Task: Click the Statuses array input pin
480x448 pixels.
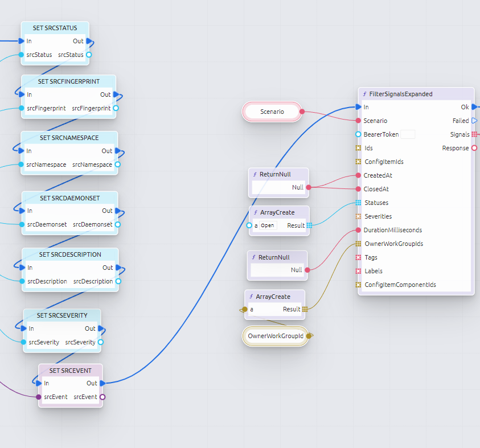Action: click(x=358, y=203)
